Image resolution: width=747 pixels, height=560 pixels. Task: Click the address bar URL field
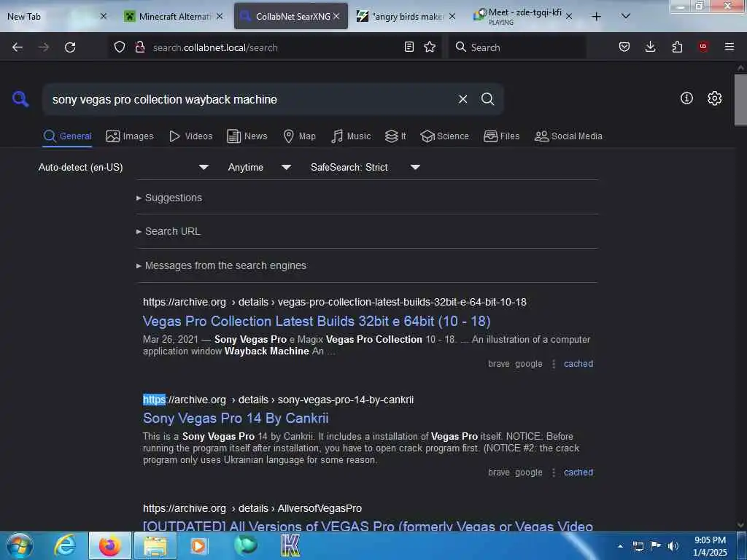[x=274, y=47]
